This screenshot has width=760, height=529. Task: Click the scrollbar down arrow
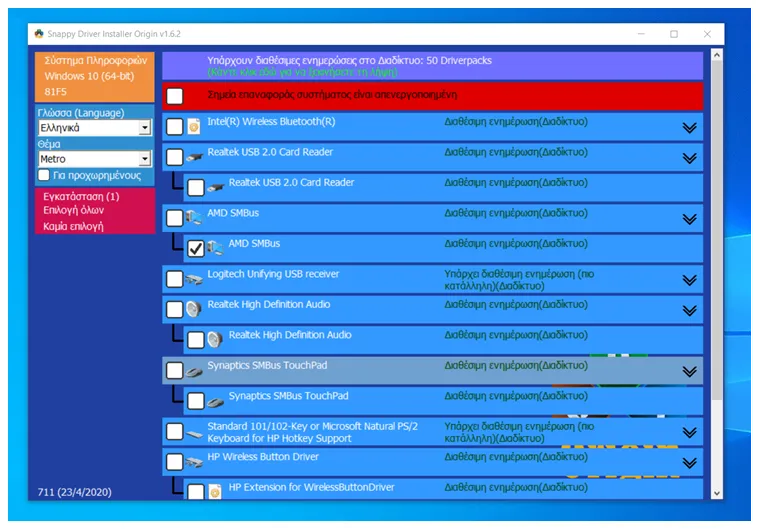point(717,493)
